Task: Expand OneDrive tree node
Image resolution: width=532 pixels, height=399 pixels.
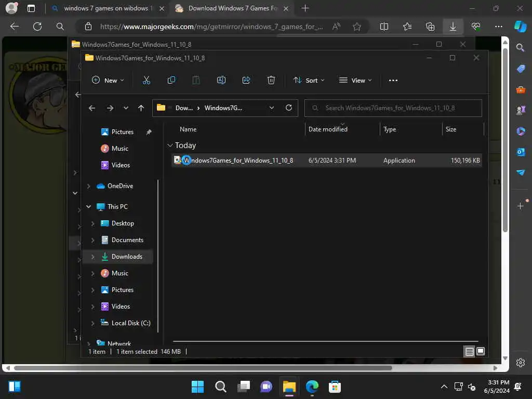Action: (88, 186)
